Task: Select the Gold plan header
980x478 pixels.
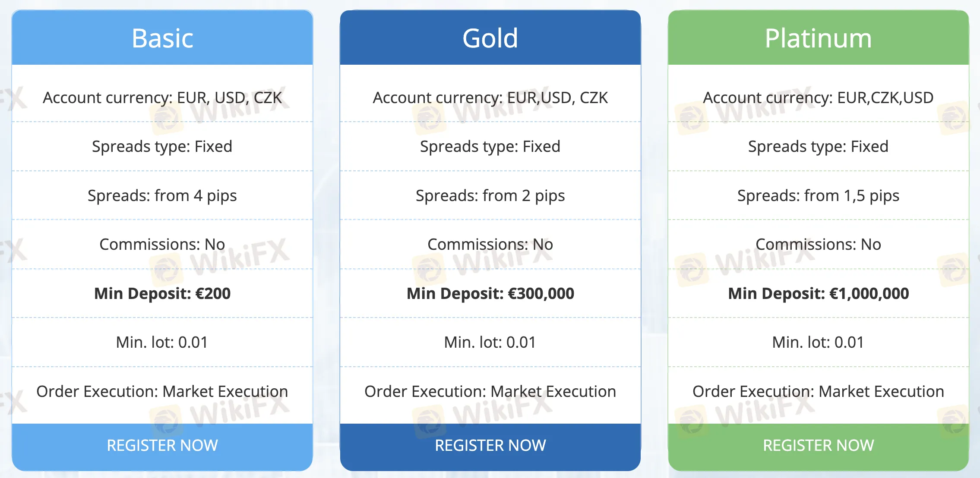Action: click(490, 38)
